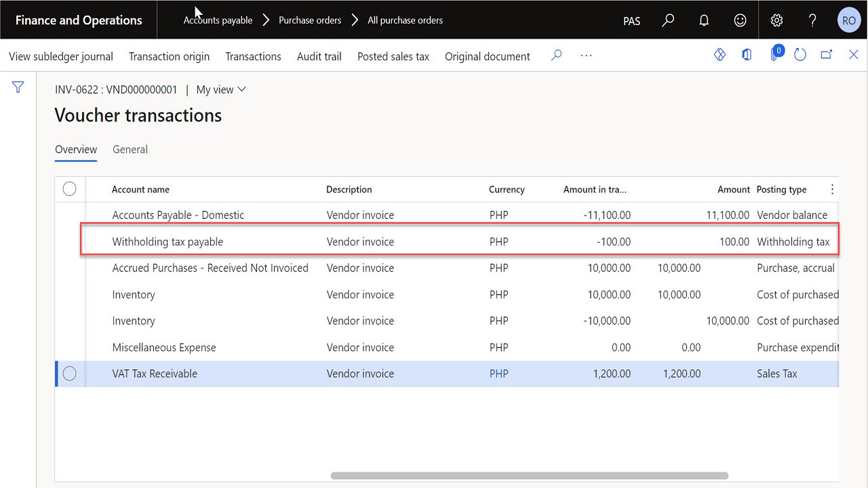Expand the My view dropdown

click(221, 89)
